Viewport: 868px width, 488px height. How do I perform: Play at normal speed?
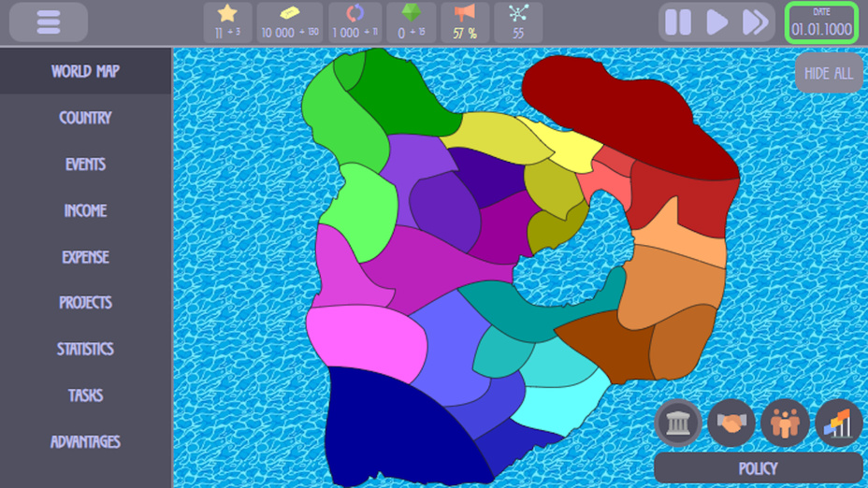pyautogui.click(x=716, y=22)
